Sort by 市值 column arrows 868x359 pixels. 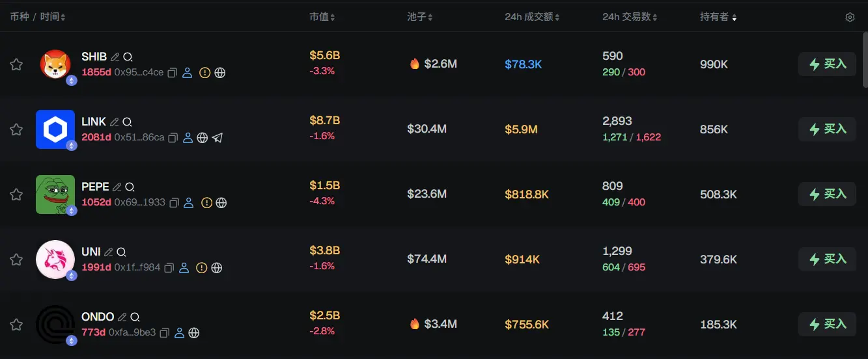coord(322,17)
